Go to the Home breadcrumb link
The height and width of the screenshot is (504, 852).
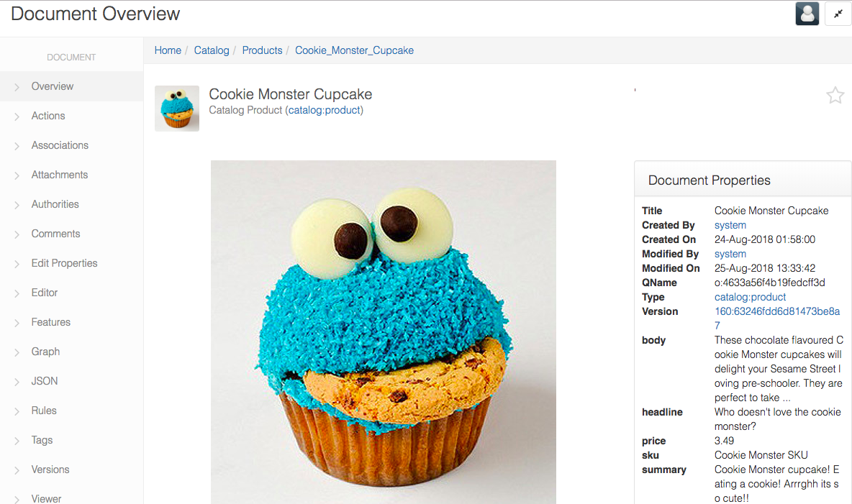pyautogui.click(x=168, y=50)
